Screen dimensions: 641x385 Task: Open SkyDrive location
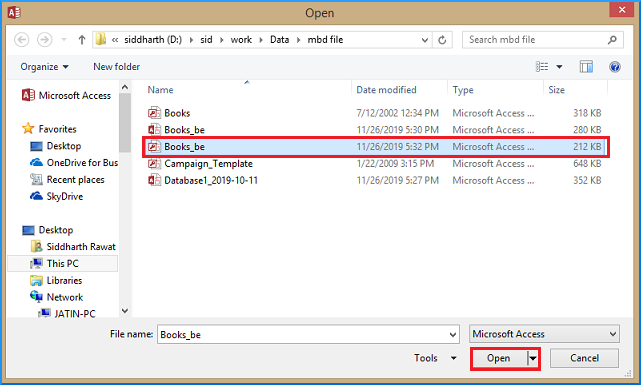pos(56,196)
